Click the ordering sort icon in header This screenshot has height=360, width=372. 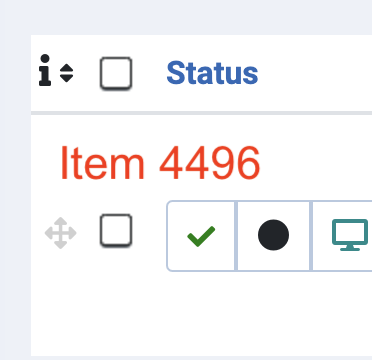[x=66, y=73]
